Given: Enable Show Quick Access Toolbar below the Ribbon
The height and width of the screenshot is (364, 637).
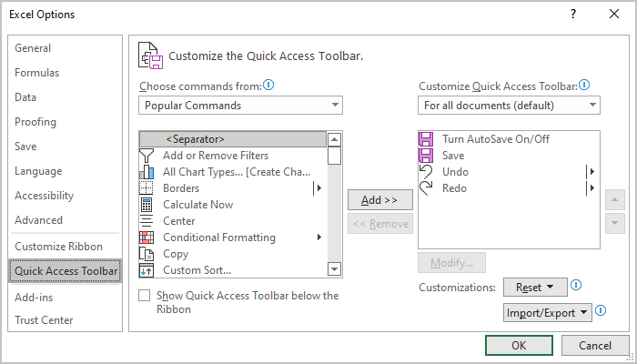Looking at the screenshot, I should click(x=144, y=296).
